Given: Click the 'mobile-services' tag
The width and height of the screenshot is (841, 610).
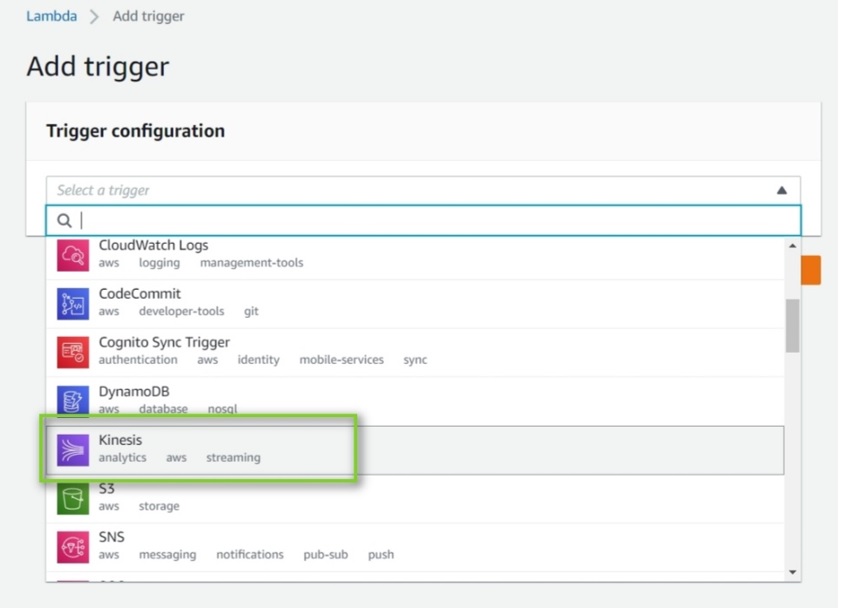Looking at the screenshot, I should pos(342,359).
